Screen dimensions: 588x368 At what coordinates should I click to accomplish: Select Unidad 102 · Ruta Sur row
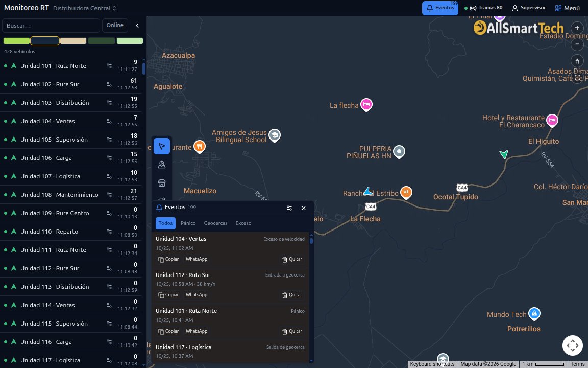tap(71, 84)
